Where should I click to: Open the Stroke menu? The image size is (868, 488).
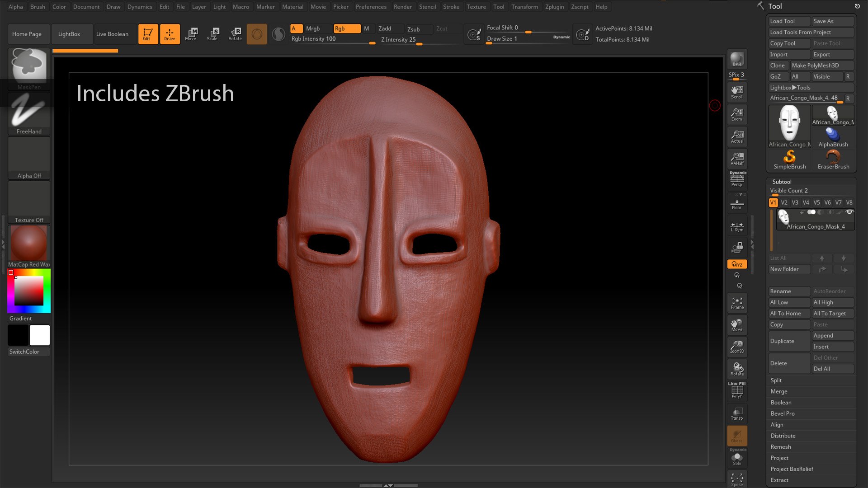tap(451, 7)
